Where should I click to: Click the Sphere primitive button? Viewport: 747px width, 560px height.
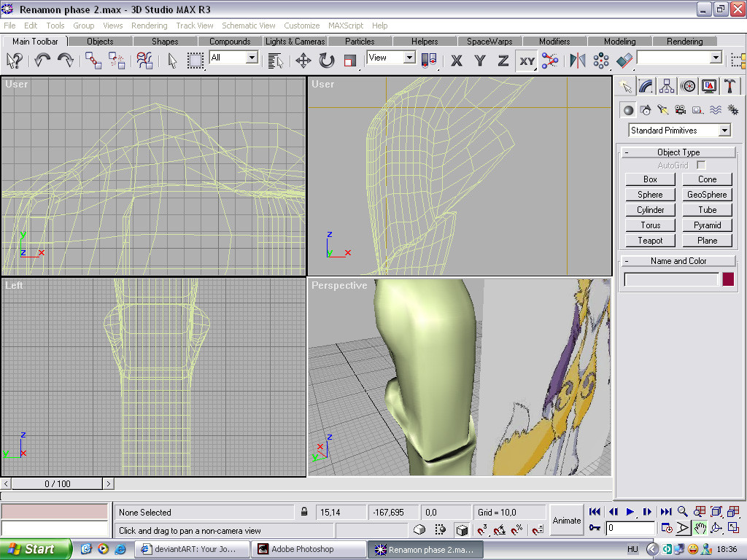[650, 194]
